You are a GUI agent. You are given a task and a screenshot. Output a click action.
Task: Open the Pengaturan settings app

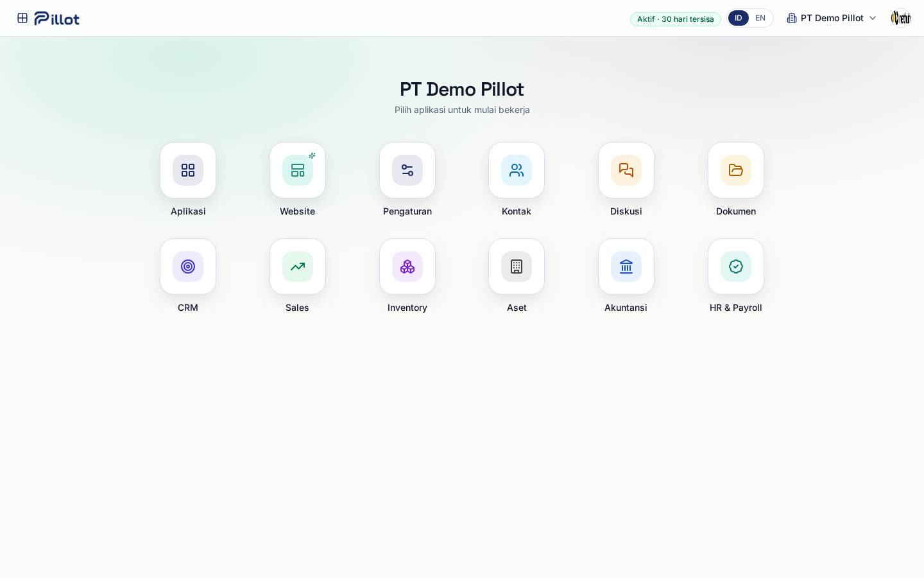tap(407, 170)
